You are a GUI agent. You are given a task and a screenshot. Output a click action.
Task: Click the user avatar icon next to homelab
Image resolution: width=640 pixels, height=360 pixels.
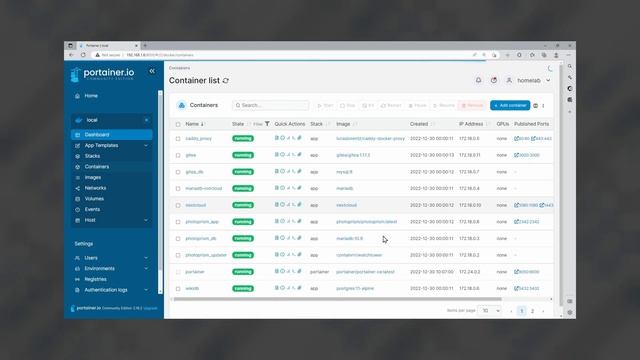click(509, 80)
